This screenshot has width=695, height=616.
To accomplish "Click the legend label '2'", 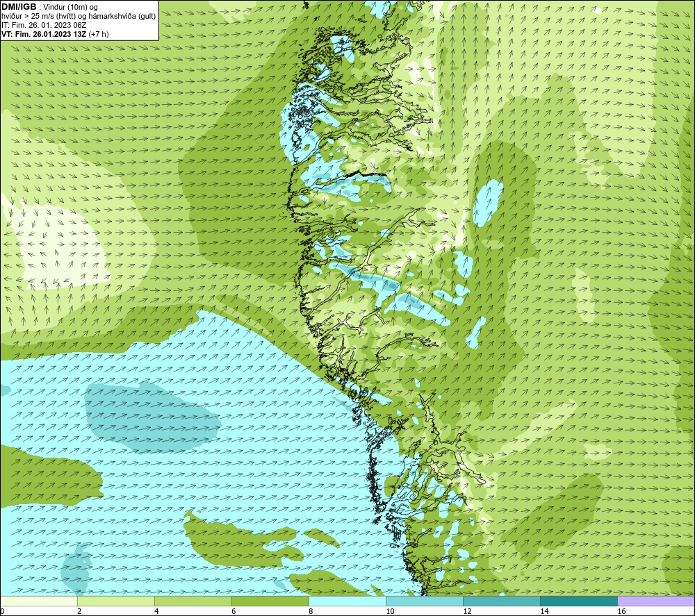I will (x=79, y=611).
